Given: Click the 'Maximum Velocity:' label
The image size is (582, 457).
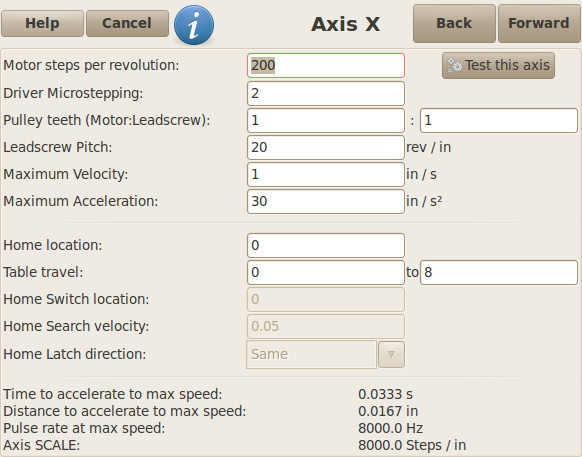Looking at the screenshot, I should (66, 174).
